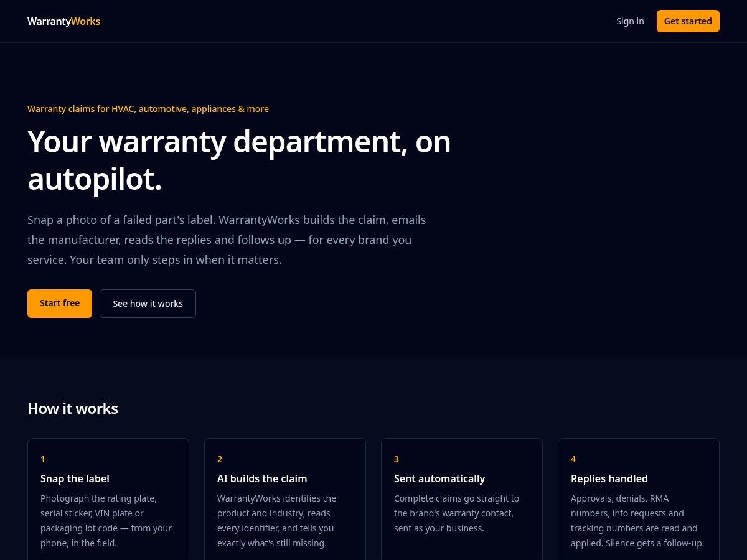
Task: Click See how it works button
Action: 148,304
